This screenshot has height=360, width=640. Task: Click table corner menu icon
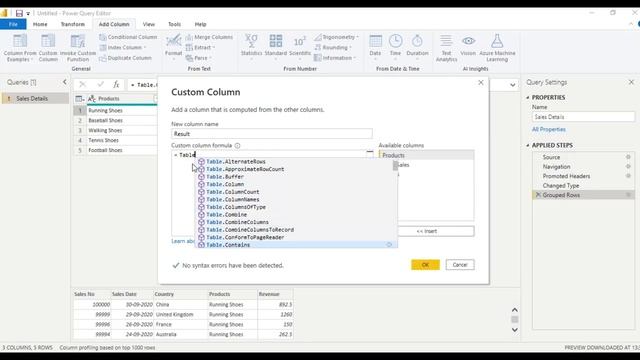[80, 99]
